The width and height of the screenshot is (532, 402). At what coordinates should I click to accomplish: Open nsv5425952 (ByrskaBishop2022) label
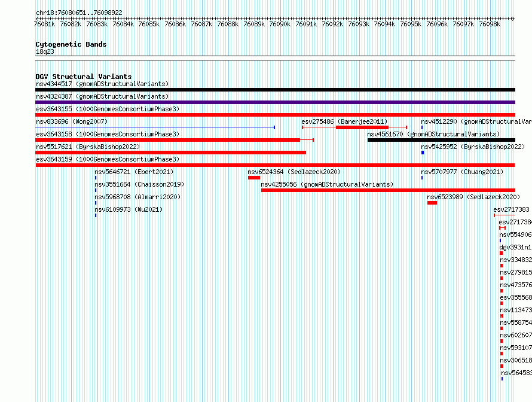click(x=473, y=147)
